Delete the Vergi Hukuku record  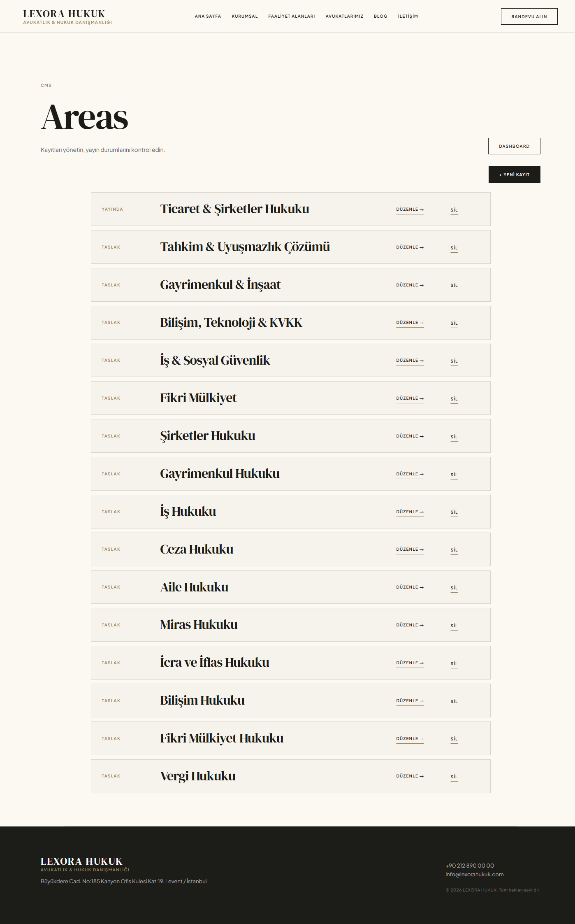point(454,777)
